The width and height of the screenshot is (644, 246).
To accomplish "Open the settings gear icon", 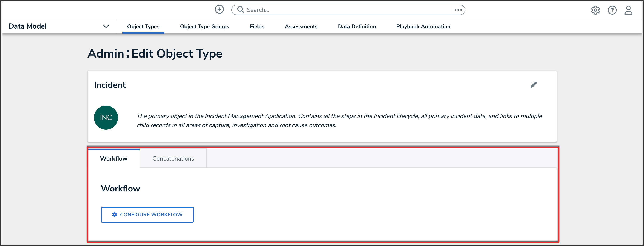I will (595, 10).
